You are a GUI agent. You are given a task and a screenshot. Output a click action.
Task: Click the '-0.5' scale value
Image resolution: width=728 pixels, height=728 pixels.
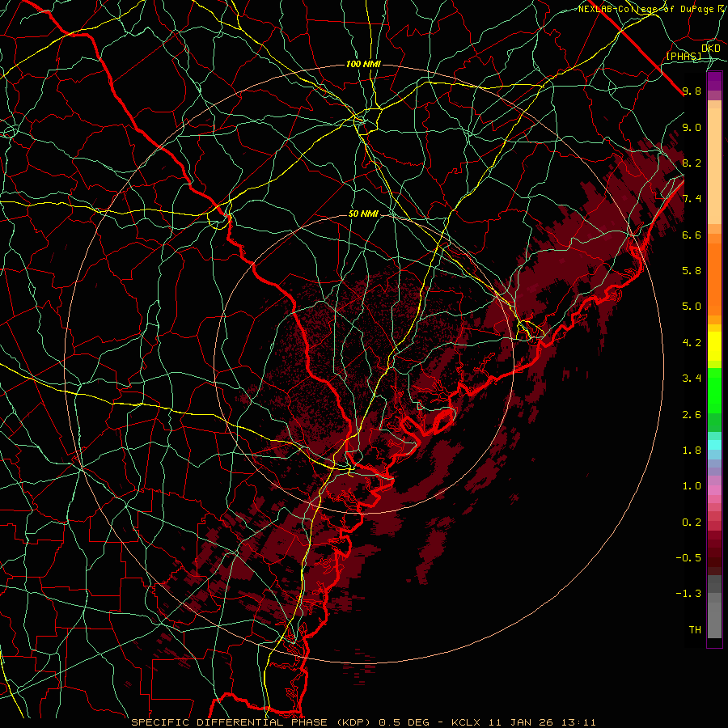pos(688,558)
